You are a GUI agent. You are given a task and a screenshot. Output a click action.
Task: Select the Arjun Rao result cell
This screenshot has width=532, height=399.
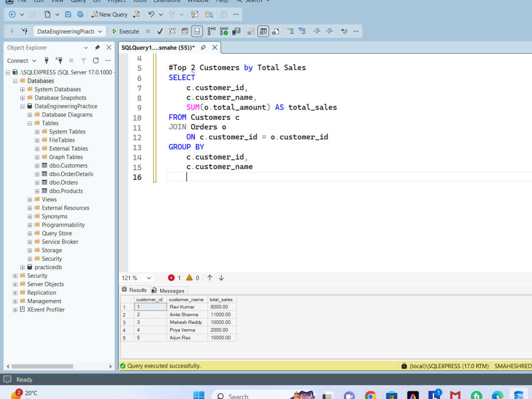tap(187, 338)
